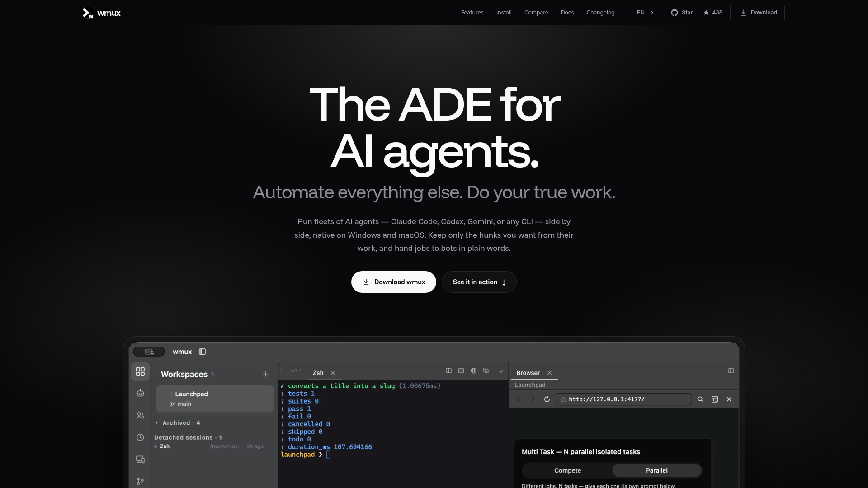
Task: Click the embedded browser search magnifier icon
Action: point(701,399)
